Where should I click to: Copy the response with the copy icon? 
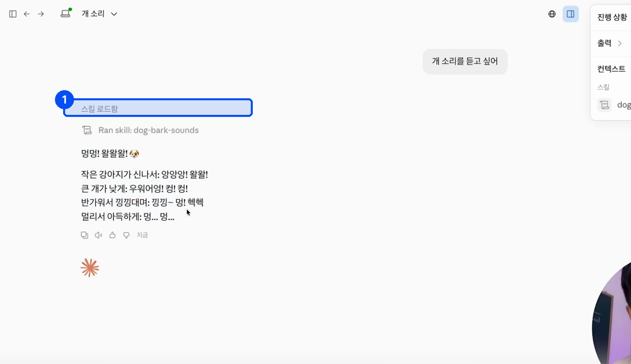click(x=85, y=235)
